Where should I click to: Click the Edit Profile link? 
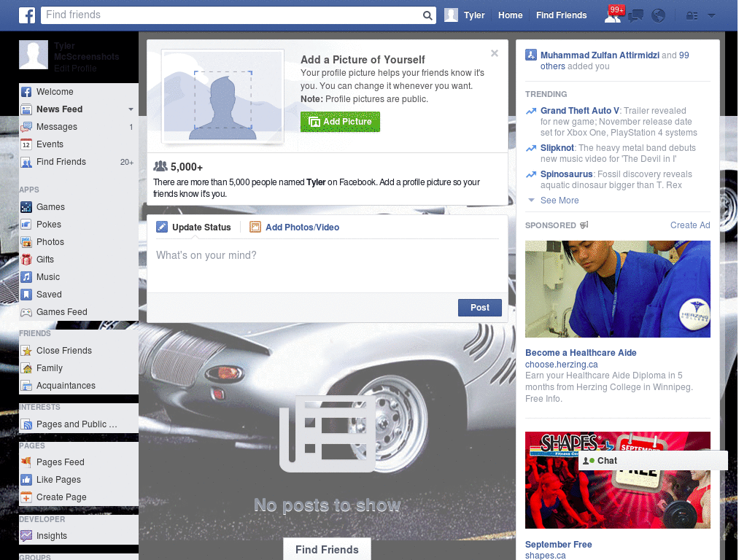point(75,69)
